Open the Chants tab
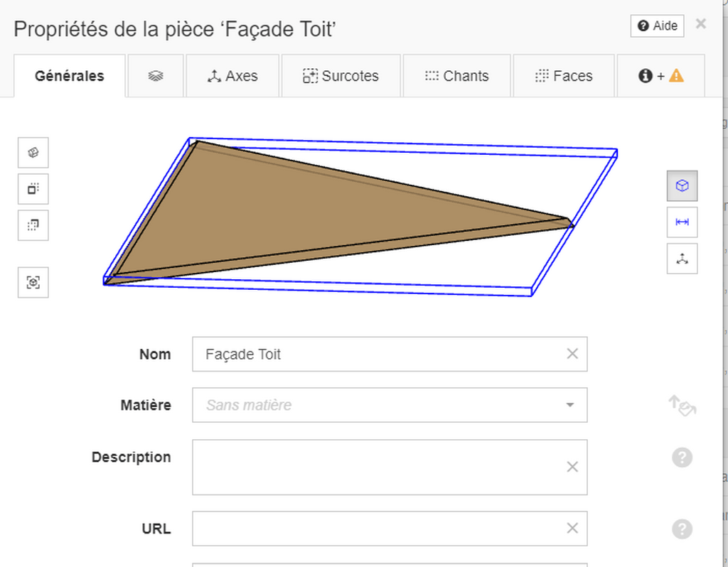728x567 pixels. (457, 76)
